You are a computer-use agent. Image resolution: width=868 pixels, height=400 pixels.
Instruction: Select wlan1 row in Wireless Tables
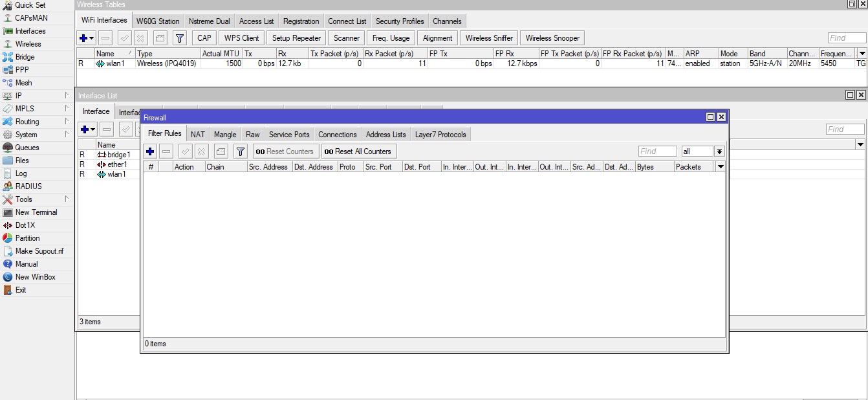click(472, 63)
